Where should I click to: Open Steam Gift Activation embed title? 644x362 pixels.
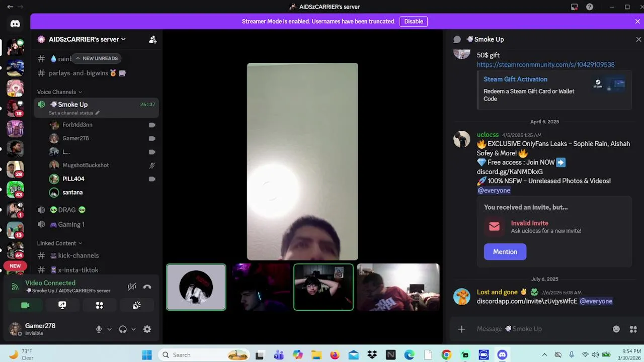515,79
